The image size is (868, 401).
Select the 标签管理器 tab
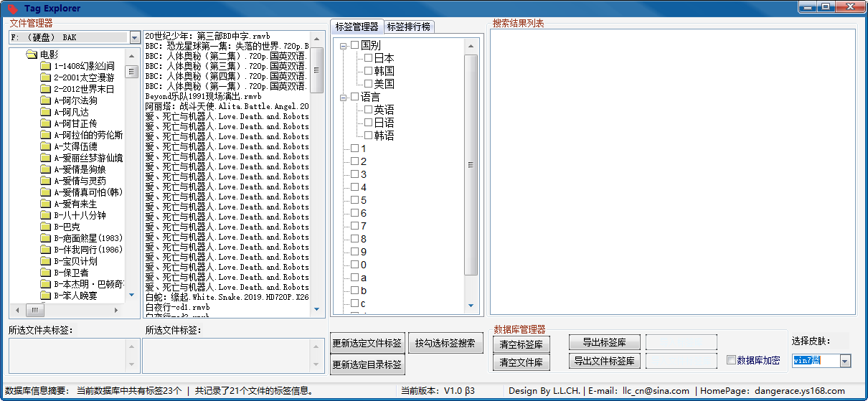[x=357, y=27]
